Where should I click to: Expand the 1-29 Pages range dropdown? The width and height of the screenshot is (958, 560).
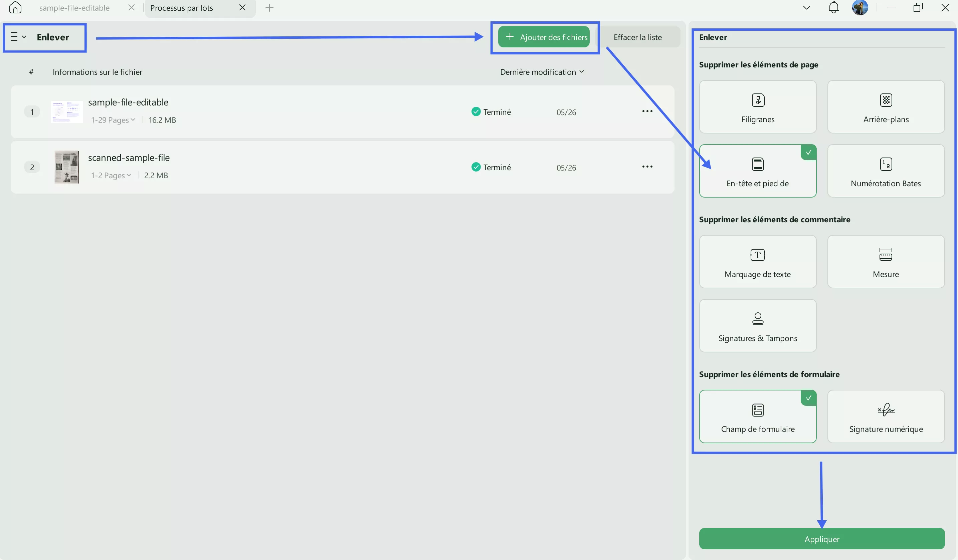(x=113, y=120)
